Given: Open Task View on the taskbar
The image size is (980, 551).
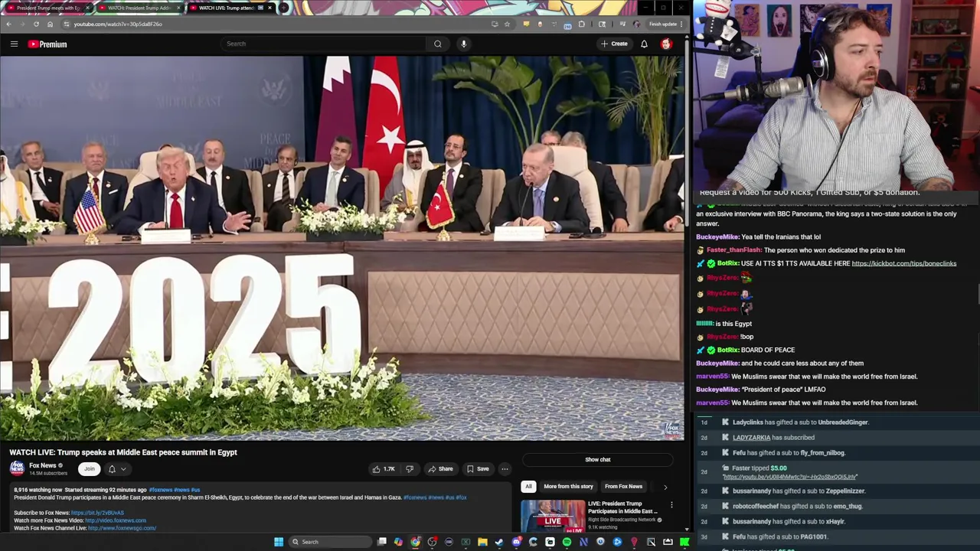Looking at the screenshot, I should (x=382, y=542).
